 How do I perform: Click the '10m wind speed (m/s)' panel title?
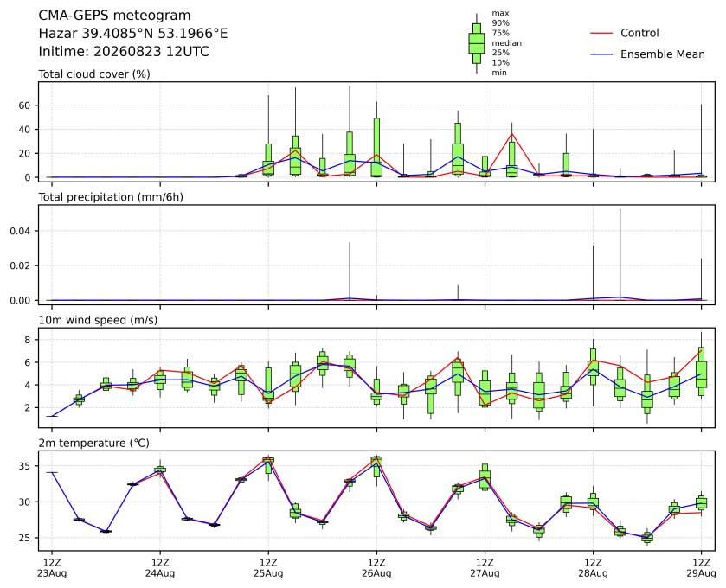coord(98,320)
